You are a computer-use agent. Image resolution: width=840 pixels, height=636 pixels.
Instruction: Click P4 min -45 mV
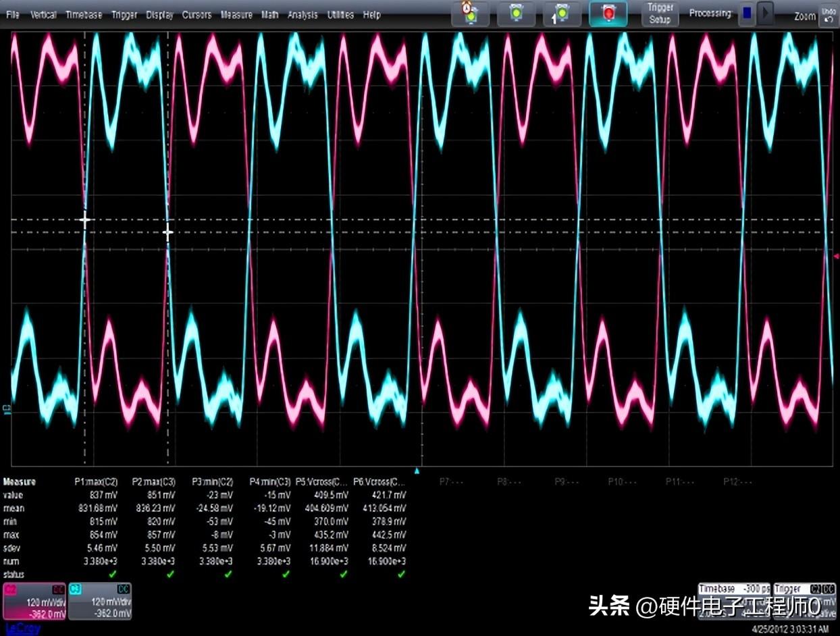point(279,521)
